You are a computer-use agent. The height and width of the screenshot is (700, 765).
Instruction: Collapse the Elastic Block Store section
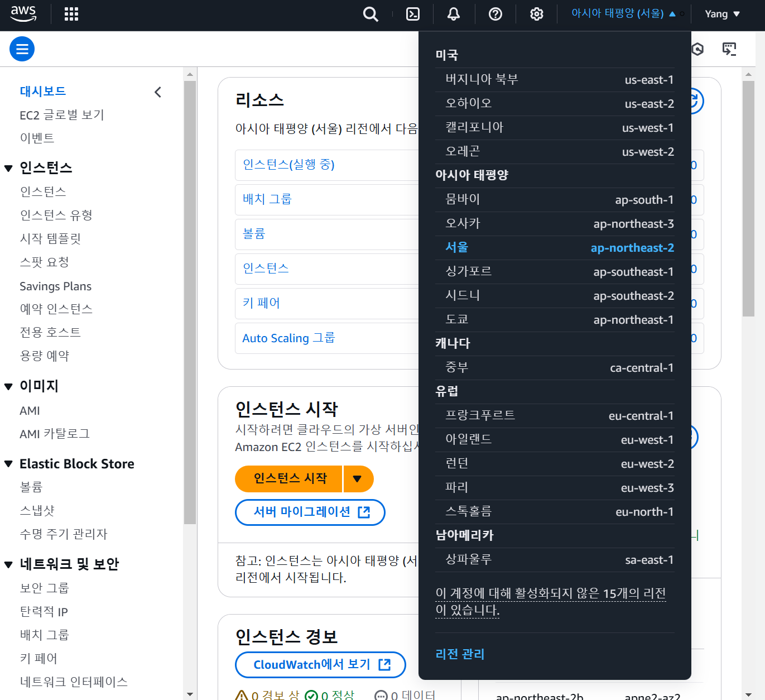[8, 464]
